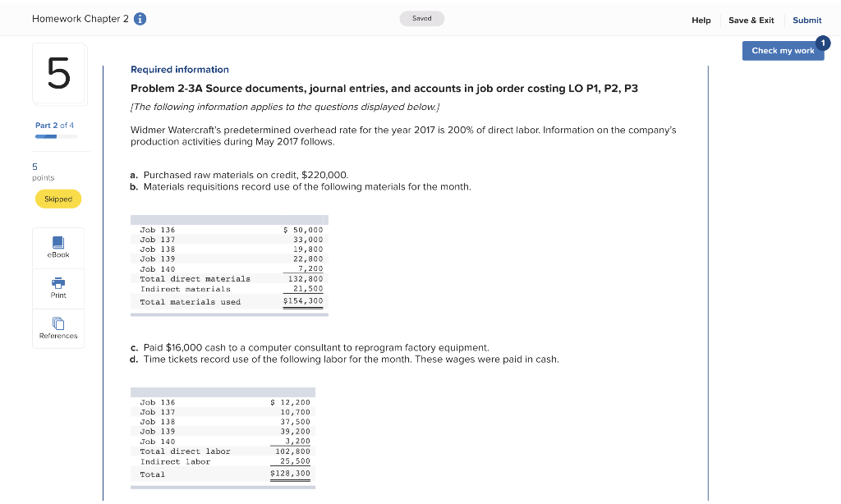Click Save & Exit
Screen dimensions: 841x504
751,20
